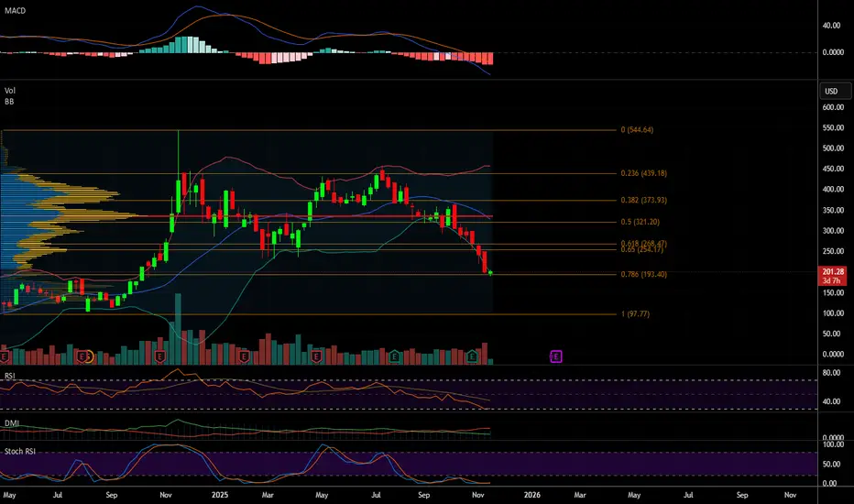Select the BB indicator legend
Viewport: 854px width, 504px height.
(x=9, y=102)
